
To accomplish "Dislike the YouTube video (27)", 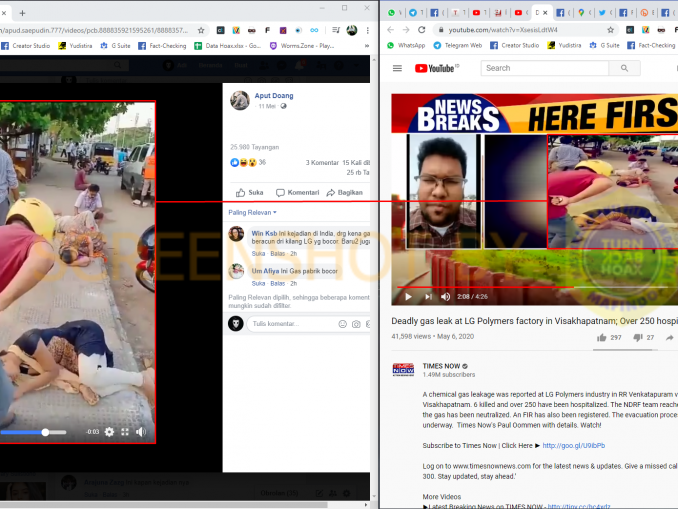I will (x=643, y=337).
